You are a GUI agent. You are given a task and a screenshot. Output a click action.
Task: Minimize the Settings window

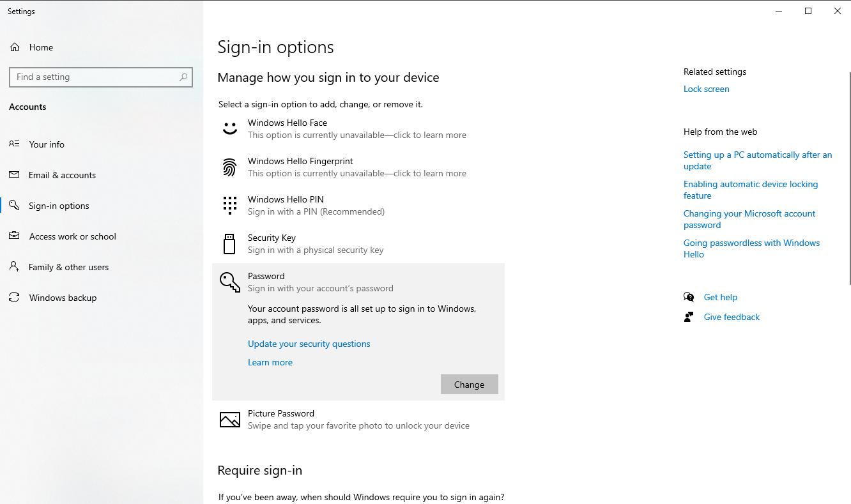(x=779, y=11)
